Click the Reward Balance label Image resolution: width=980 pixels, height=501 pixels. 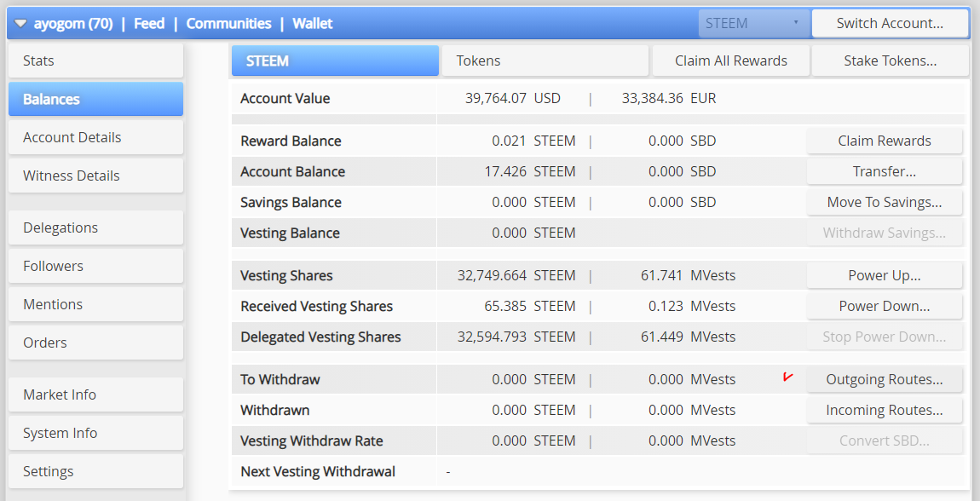[x=291, y=141]
